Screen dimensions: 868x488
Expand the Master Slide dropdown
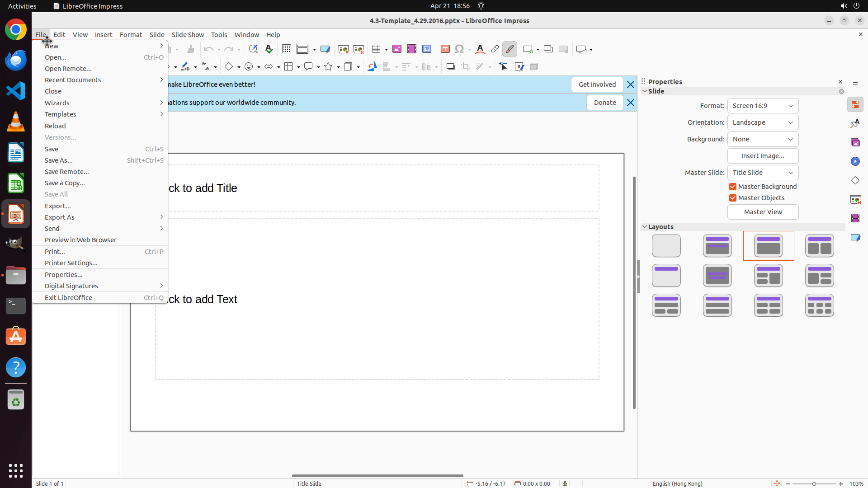763,173
